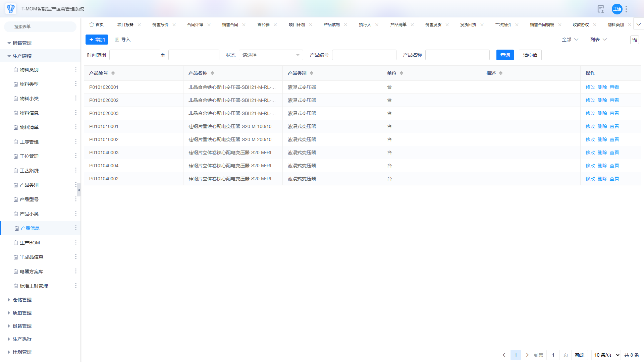The image size is (644, 362).
Task: Go to next page arrow
Action: coord(527,355)
